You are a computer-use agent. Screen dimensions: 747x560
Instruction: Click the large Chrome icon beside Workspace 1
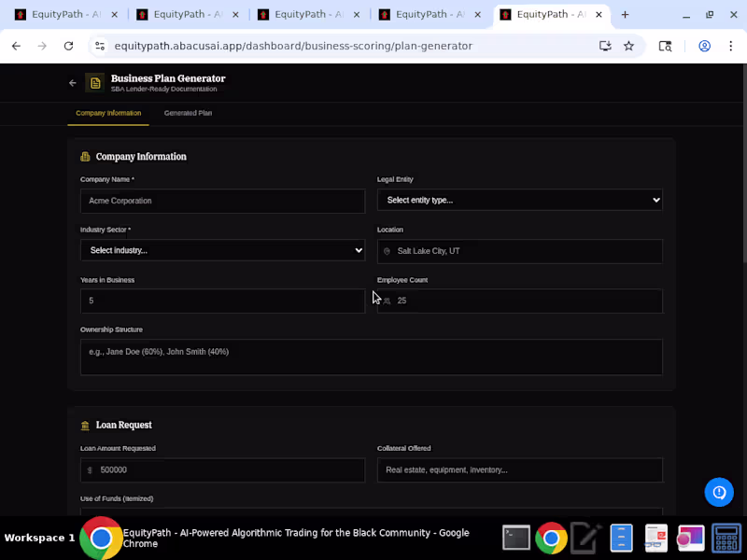tap(101, 539)
